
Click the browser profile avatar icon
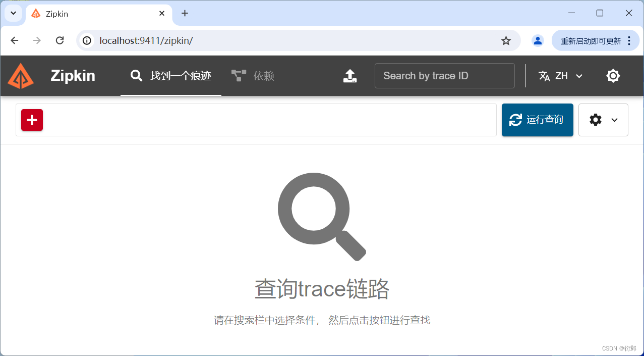pyautogui.click(x=537, y=40)
